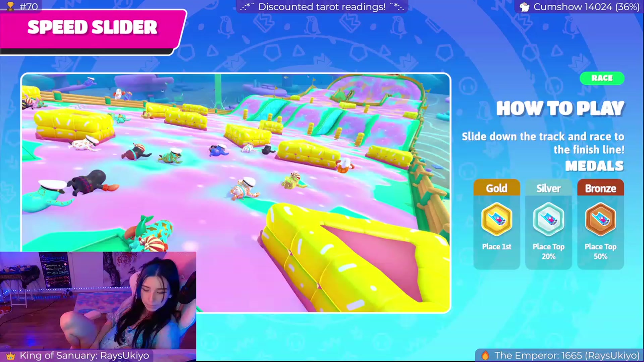Click the 'Slide down the track' description
644x362 pixels.
tap(543, 143)
